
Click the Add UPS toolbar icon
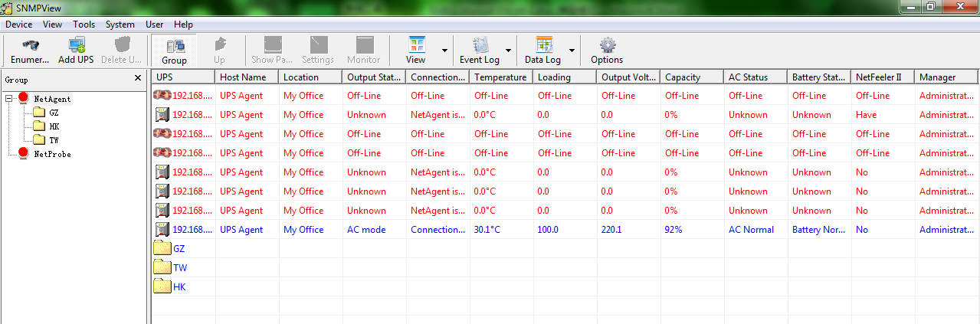click(77, 45)
